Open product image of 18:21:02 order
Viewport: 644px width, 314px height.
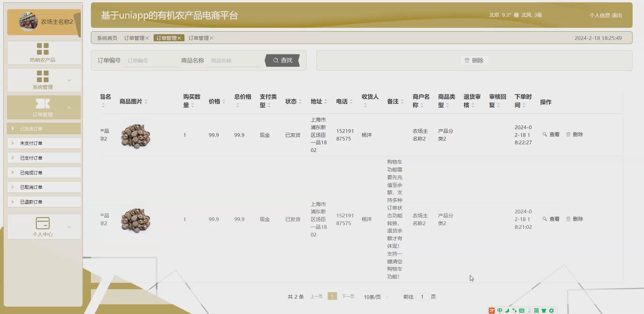click(x=136, y=220)
